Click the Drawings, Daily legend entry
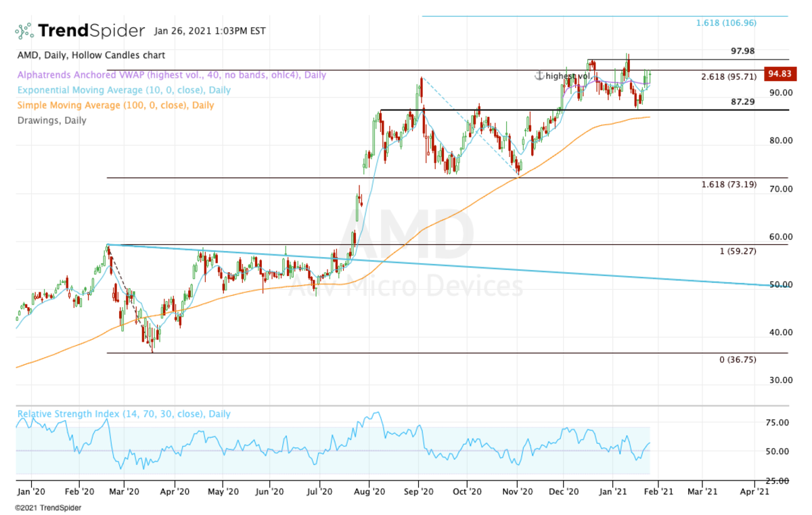Image resolution: width=812 pixels, height=515 pixels. click(52, 120)
